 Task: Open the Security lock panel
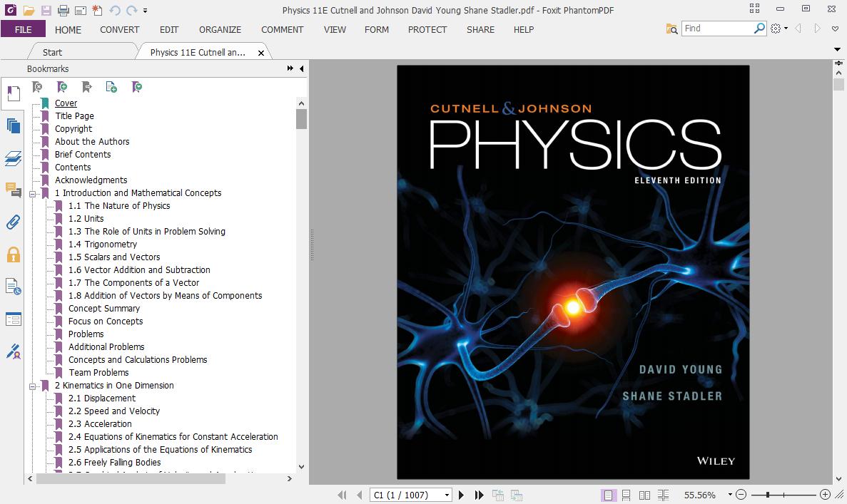pos(13,254)
